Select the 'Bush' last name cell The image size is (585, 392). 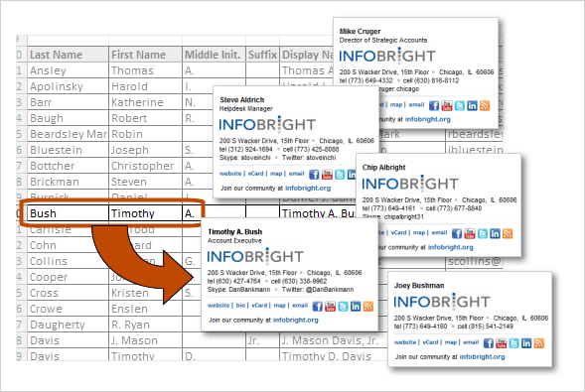(68, 213)
